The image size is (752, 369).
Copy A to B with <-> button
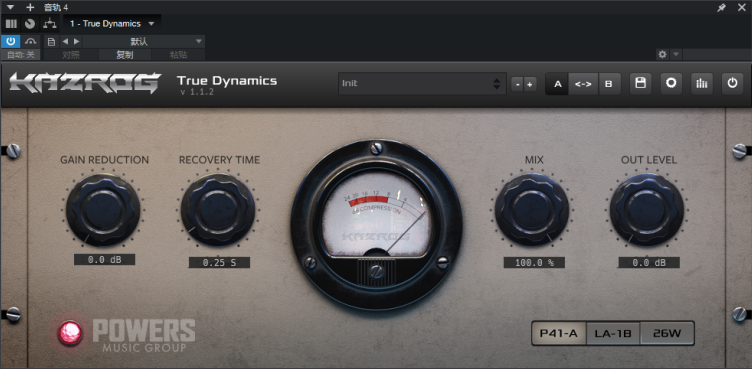(583, 84)
